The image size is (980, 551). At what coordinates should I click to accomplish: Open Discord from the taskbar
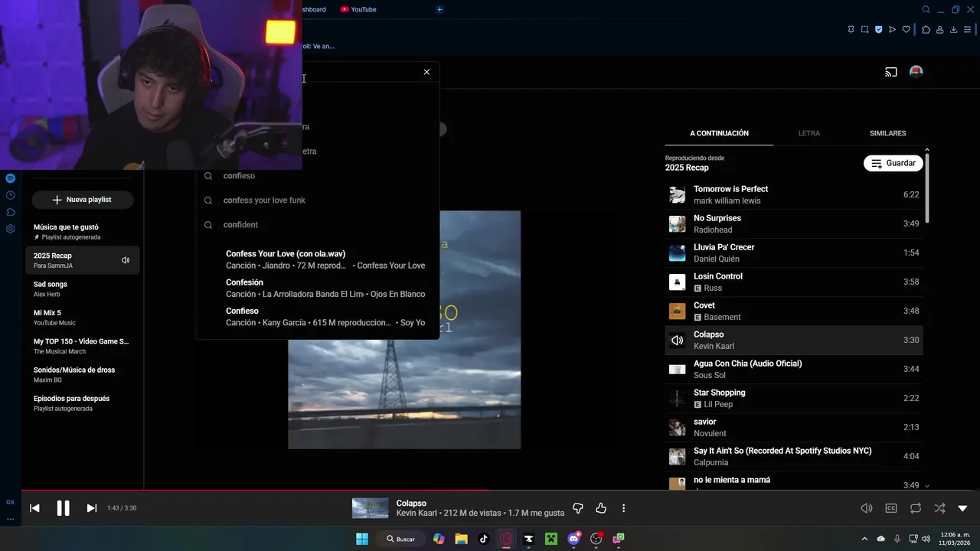pyautogui.click(x=573, y=539)
